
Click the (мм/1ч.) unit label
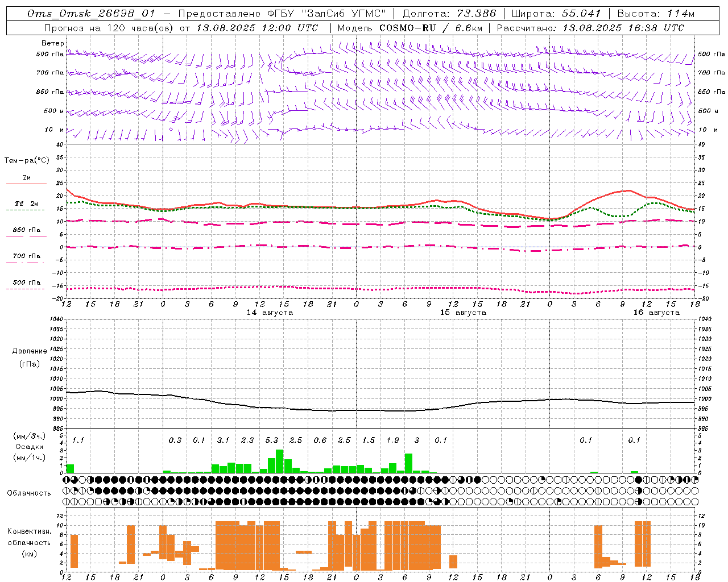tap(30, 458)
